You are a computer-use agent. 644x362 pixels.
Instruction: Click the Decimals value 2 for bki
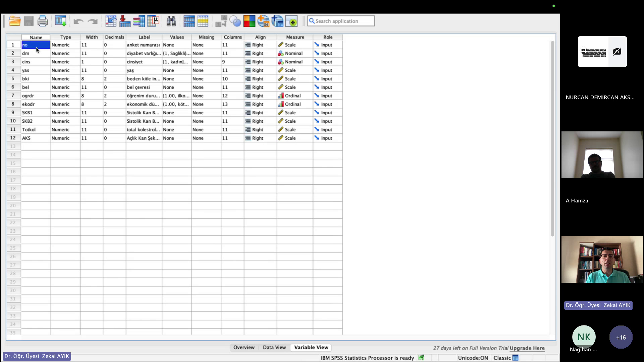coord(114,78)
